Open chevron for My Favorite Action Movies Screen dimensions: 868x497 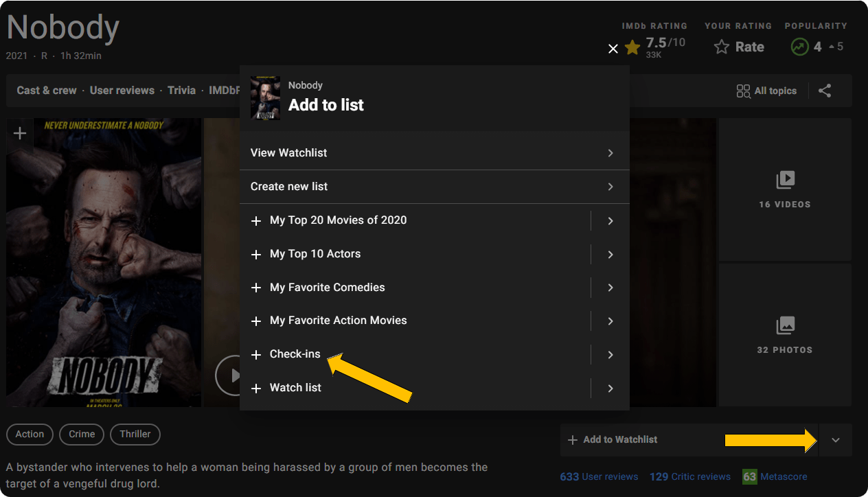(x=610, y=321)
